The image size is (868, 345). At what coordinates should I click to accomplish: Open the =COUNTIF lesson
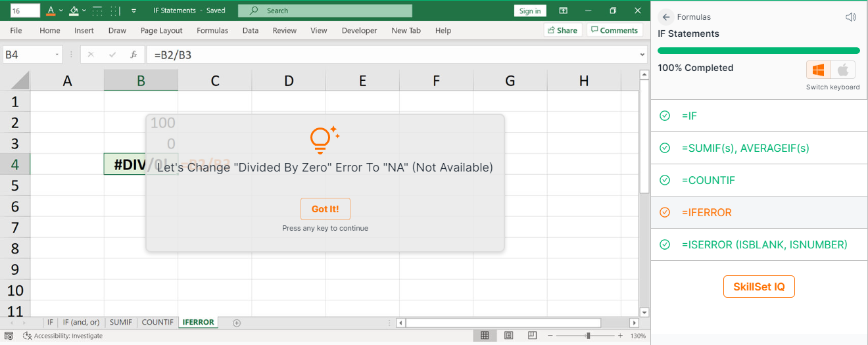click(759, 180)
